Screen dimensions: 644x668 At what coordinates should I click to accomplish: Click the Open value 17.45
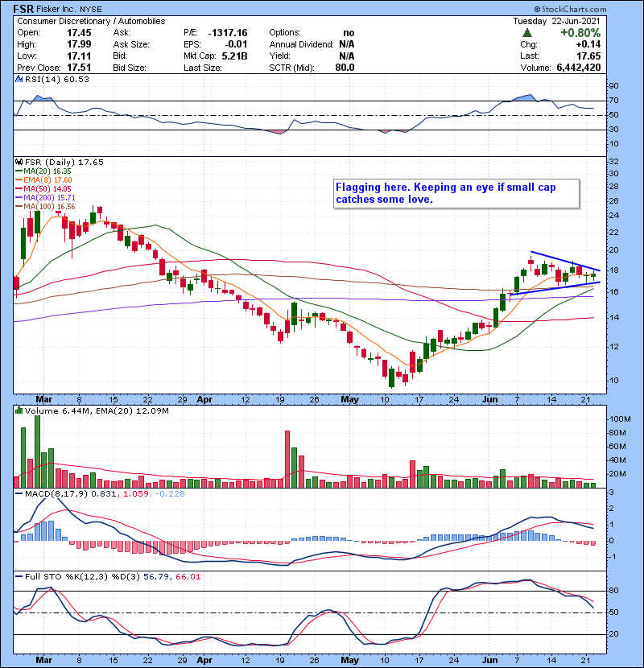[79, 33]
